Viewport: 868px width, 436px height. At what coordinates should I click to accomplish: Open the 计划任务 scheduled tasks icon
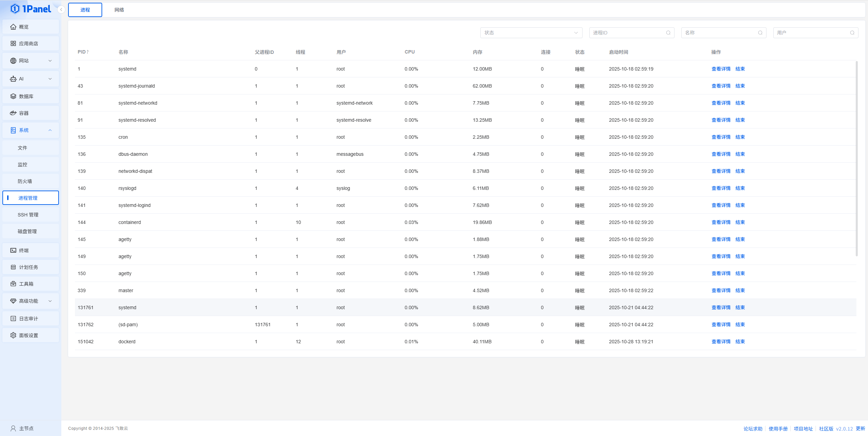(x=13, y=267)
